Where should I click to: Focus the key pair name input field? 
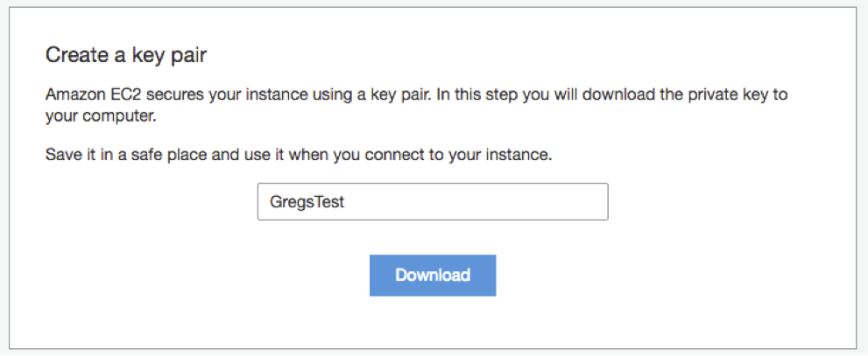pos(433,202)
